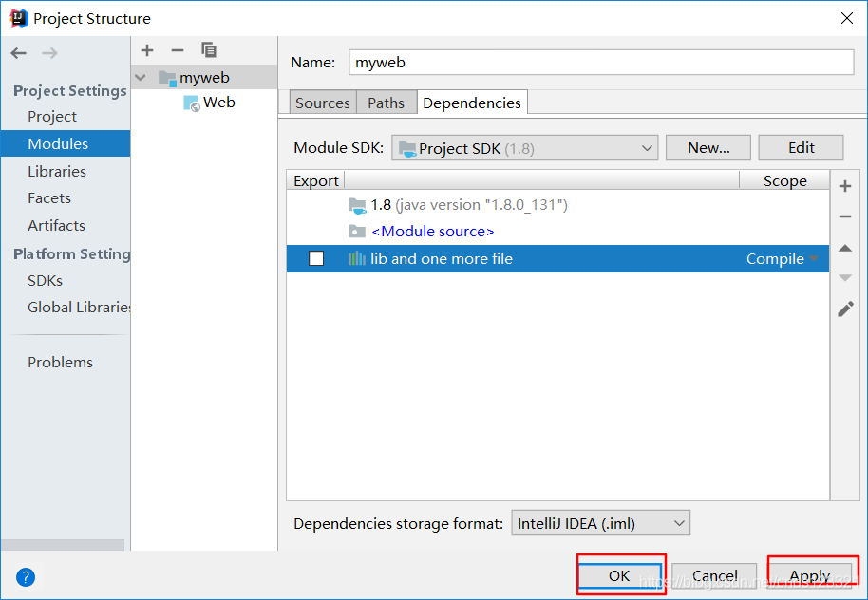Click the Web facet icon

192,103
